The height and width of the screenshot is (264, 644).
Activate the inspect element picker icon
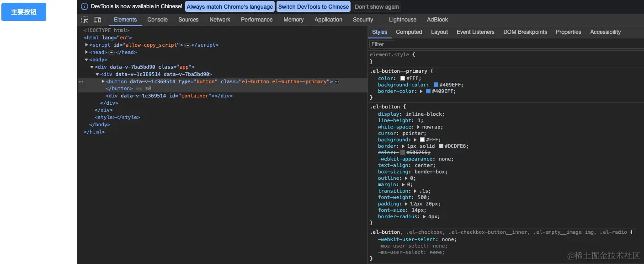point(85,20)
